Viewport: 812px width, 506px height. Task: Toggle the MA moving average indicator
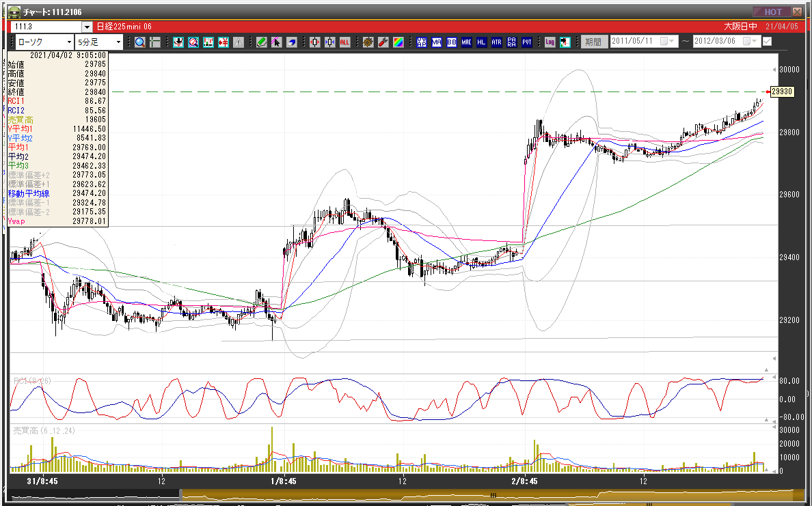click(437, 42)
